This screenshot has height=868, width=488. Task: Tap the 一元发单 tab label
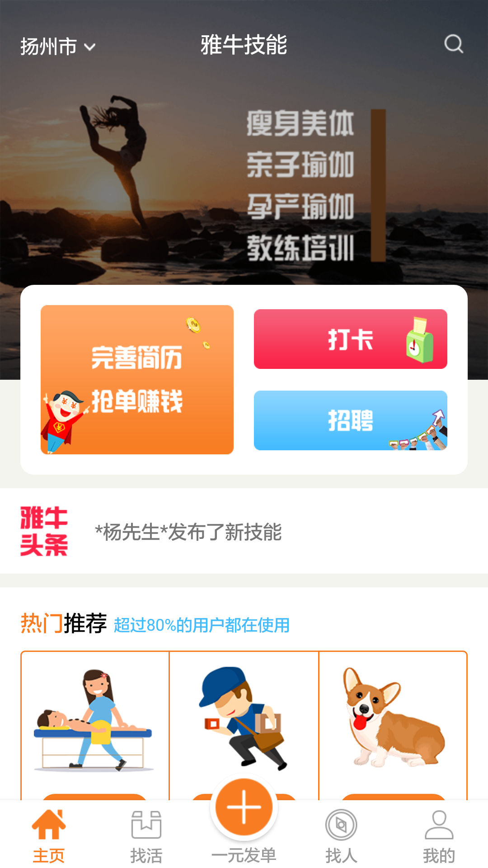click(x=244, y=855)
